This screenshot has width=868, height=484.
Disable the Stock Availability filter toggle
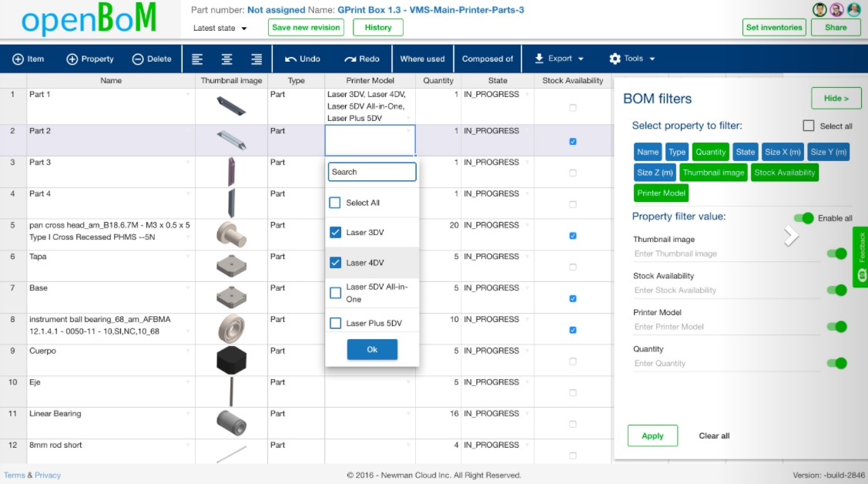(x=837, y=291)
